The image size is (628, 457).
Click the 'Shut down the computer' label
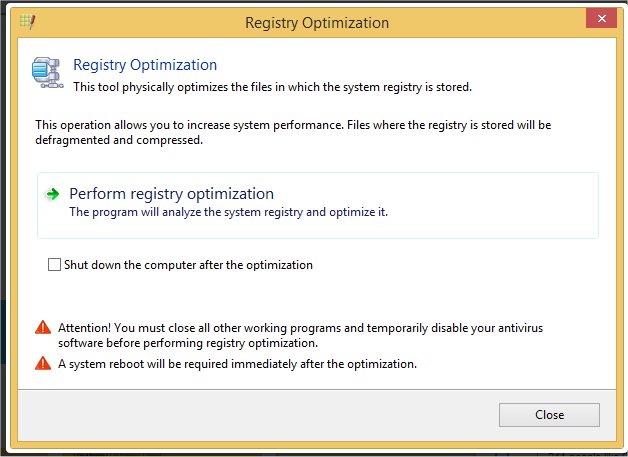pos(188,265)
